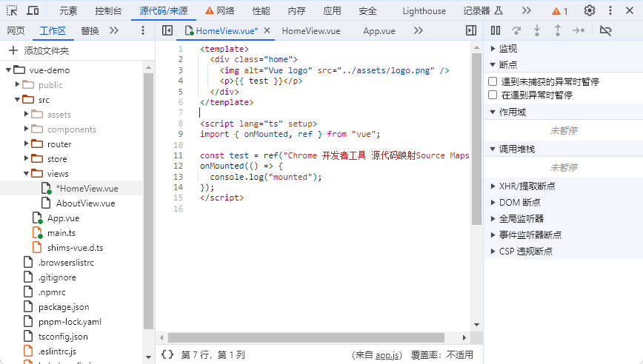
Task: Switch to the 元素 panel tab
Action: pos(68,10)
